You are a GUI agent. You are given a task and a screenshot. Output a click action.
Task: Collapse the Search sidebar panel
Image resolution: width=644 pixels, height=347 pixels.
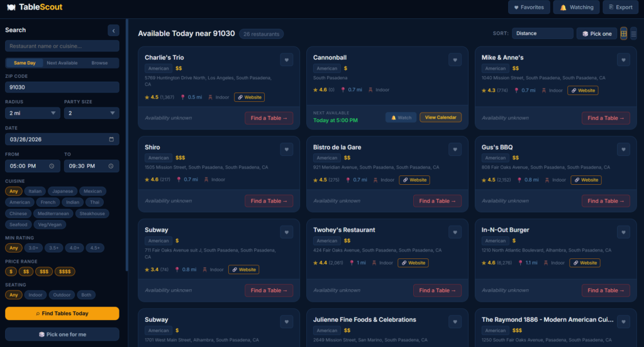[x=113, y=30]
